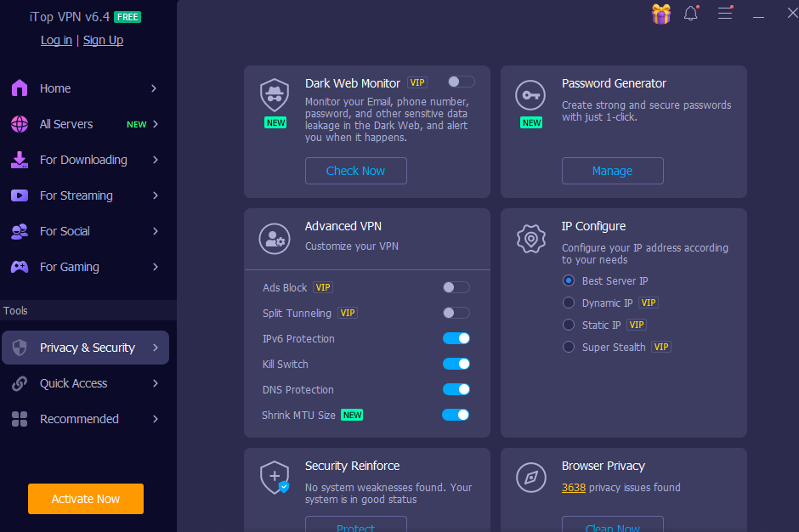799x532 pixels.
Task: Toggle the Dark Web Monitor switch
Action: (462, 82)
